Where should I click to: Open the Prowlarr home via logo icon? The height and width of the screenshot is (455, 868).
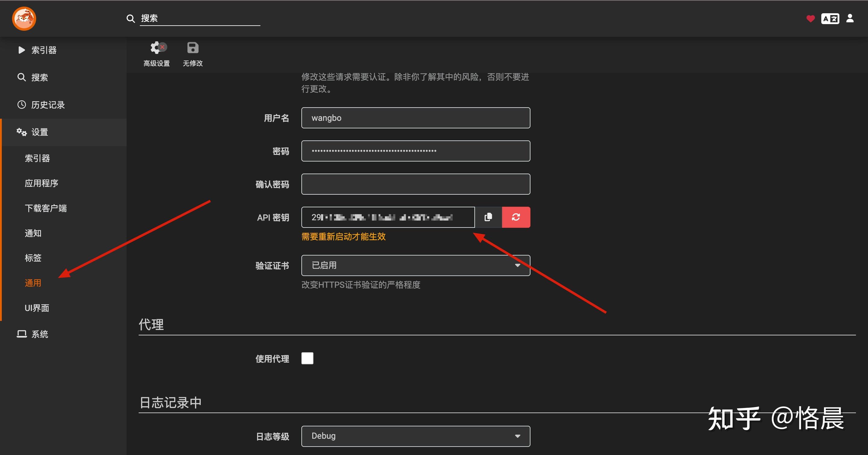click(x=24, y=18)
